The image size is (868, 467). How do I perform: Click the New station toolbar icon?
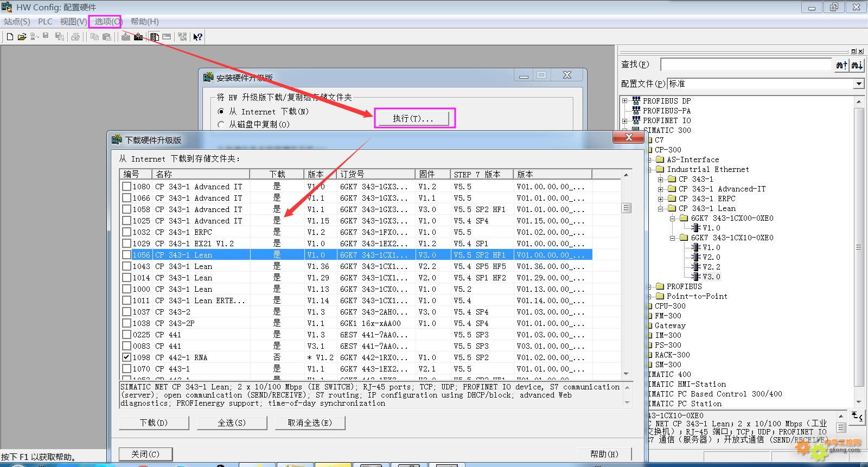[x=10, y=37]
